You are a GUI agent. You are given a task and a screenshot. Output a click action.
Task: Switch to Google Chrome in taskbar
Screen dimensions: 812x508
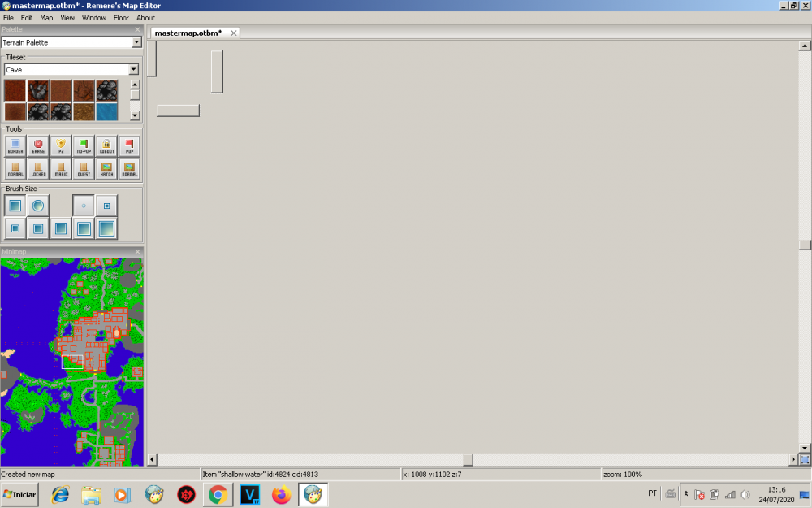click(x=218, y=494)
